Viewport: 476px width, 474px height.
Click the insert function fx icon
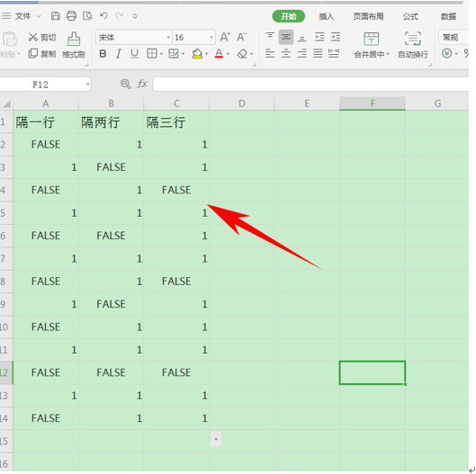click(142, 84)
